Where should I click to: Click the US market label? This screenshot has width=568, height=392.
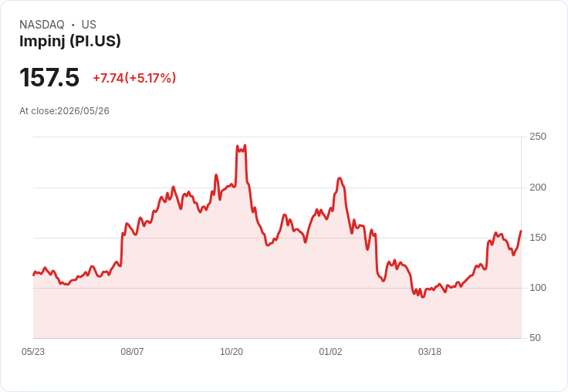click(x=89, y=25)
